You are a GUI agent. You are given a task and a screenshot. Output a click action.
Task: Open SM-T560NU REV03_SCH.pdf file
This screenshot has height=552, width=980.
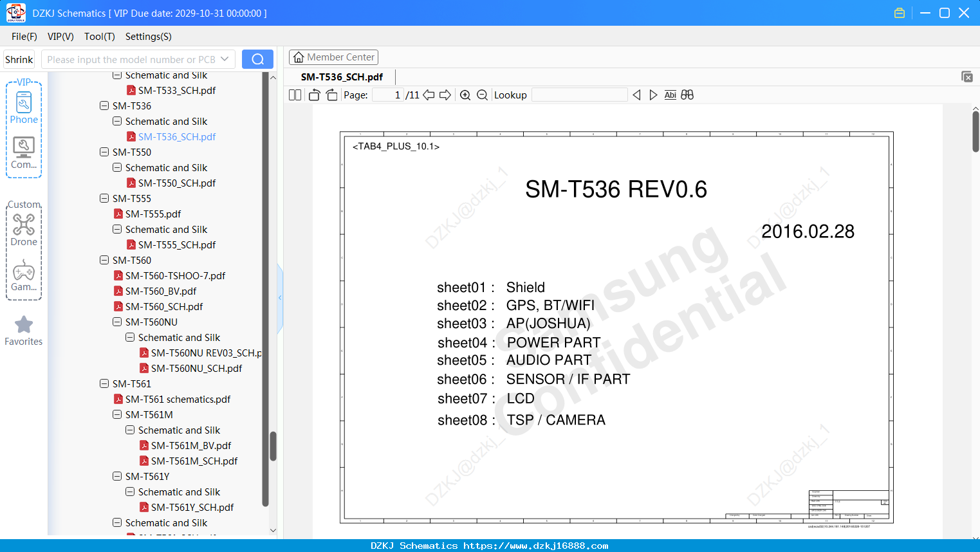pos(201,353)
